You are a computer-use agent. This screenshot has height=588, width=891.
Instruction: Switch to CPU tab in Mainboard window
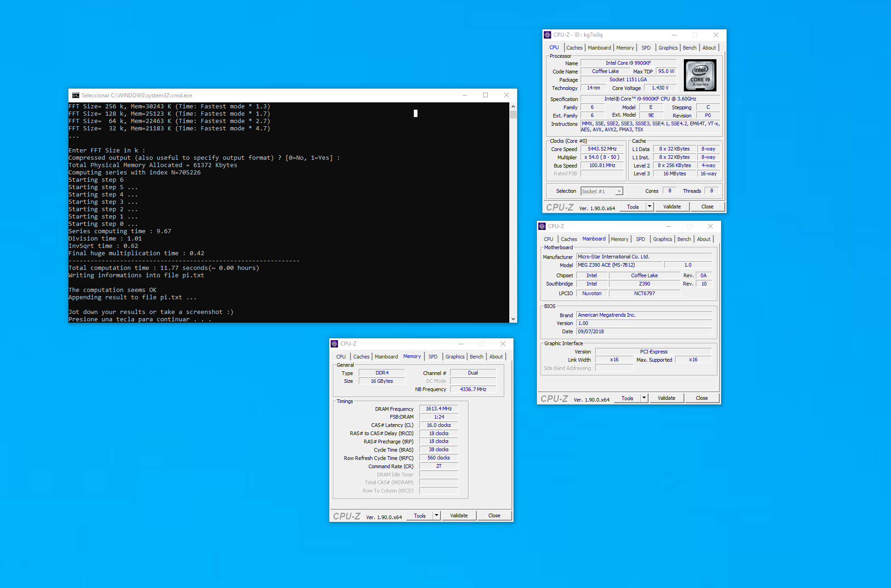tap(548, 239)
